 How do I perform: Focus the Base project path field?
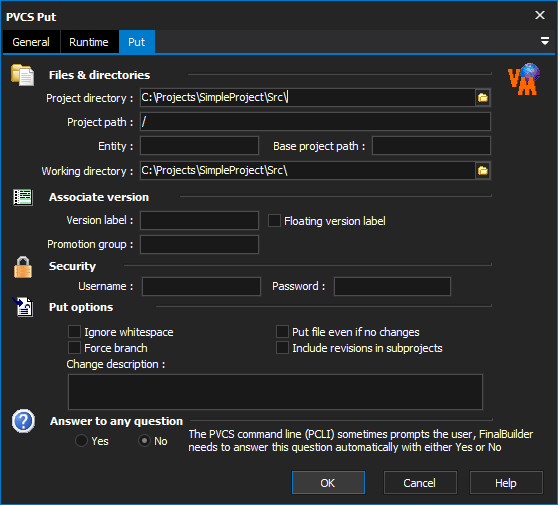point(431,146)
